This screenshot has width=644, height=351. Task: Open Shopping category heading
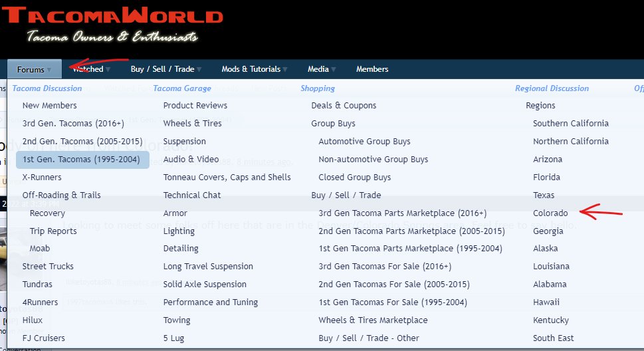[x=318, y=88]
